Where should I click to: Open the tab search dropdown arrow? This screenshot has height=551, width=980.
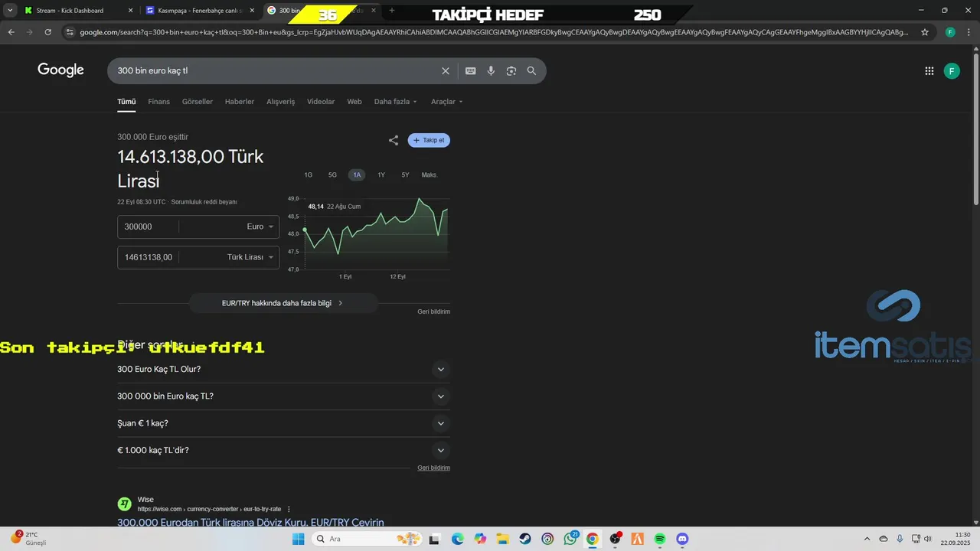[x=11, y=11]
